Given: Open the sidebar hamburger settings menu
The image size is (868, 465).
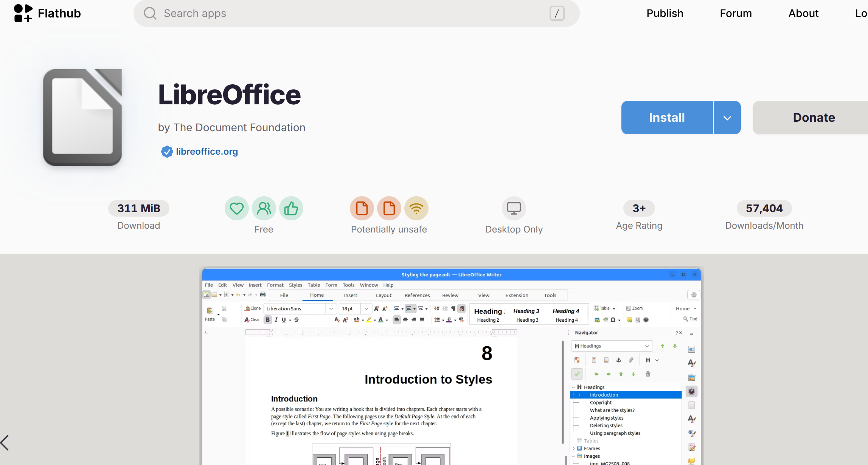Looking at the screenshot, I should point(692,335).
